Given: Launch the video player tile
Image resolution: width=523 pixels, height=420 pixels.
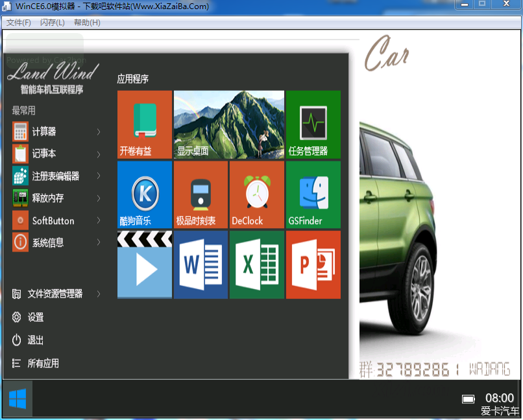Looking at the screenshot, I should point(145,264).
